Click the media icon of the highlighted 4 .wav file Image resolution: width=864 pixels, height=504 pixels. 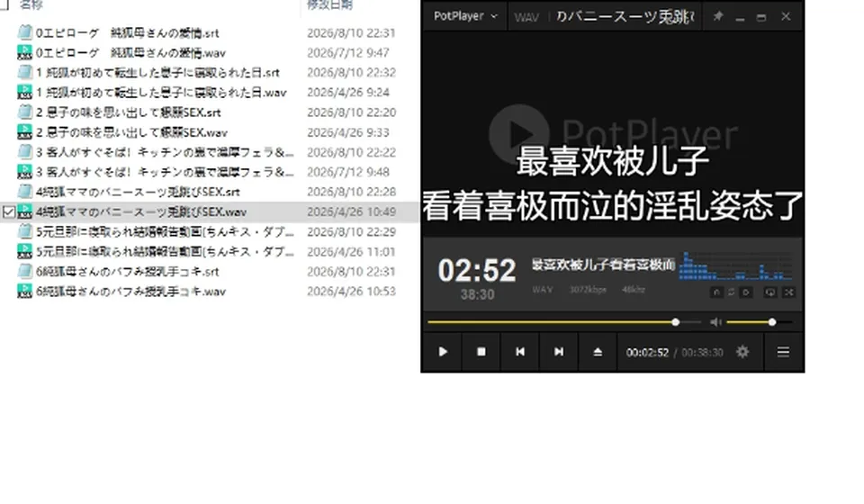(x=24, y=211)
